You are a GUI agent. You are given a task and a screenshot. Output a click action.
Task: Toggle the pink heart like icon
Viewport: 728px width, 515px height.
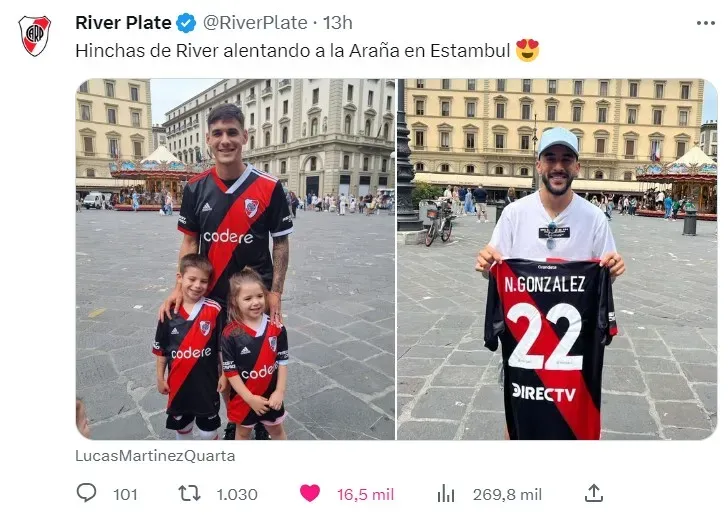(x=310, y=493)
